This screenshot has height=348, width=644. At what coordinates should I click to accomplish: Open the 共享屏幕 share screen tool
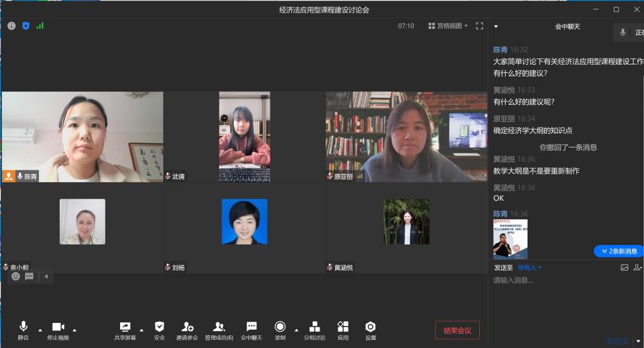click(x=125, y=330)
